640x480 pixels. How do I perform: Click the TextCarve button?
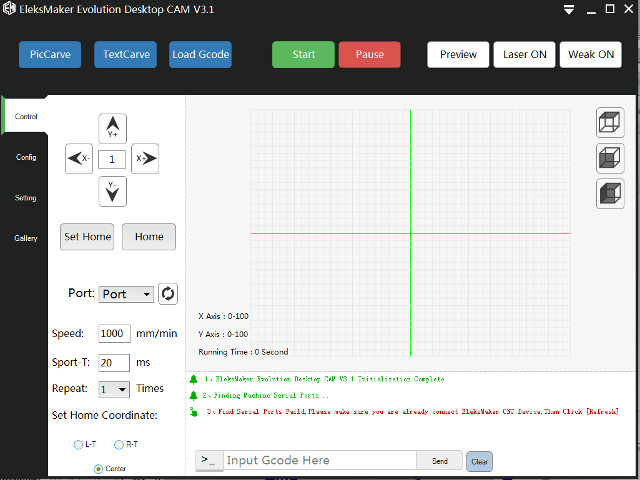[x=125, y=54]
